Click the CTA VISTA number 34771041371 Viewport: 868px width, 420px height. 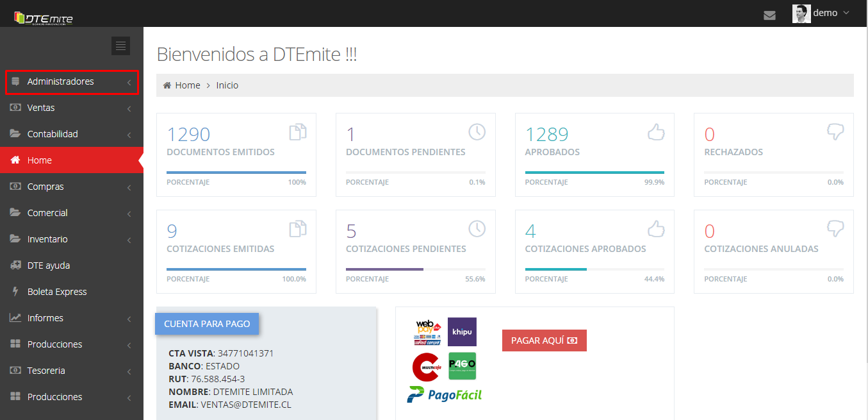246,353
